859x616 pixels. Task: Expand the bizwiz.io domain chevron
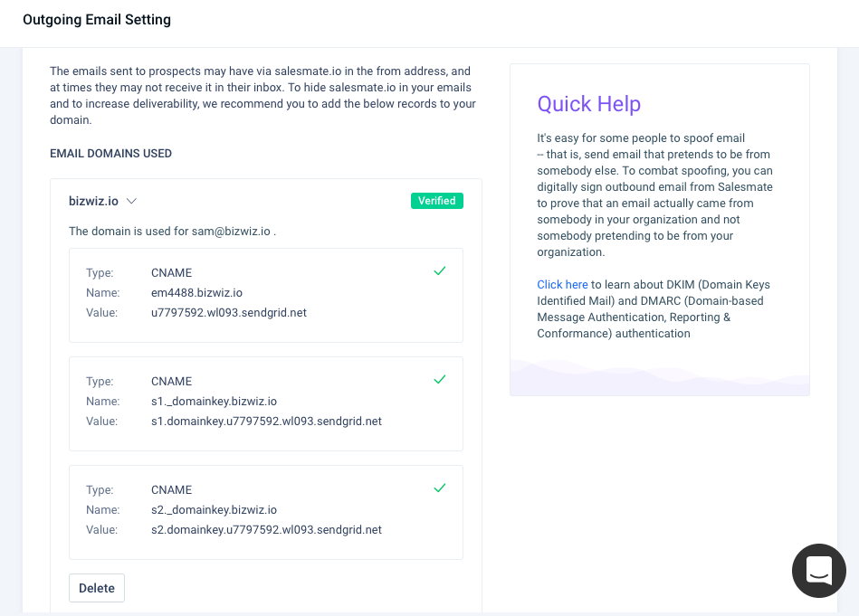tap(131, 202)
